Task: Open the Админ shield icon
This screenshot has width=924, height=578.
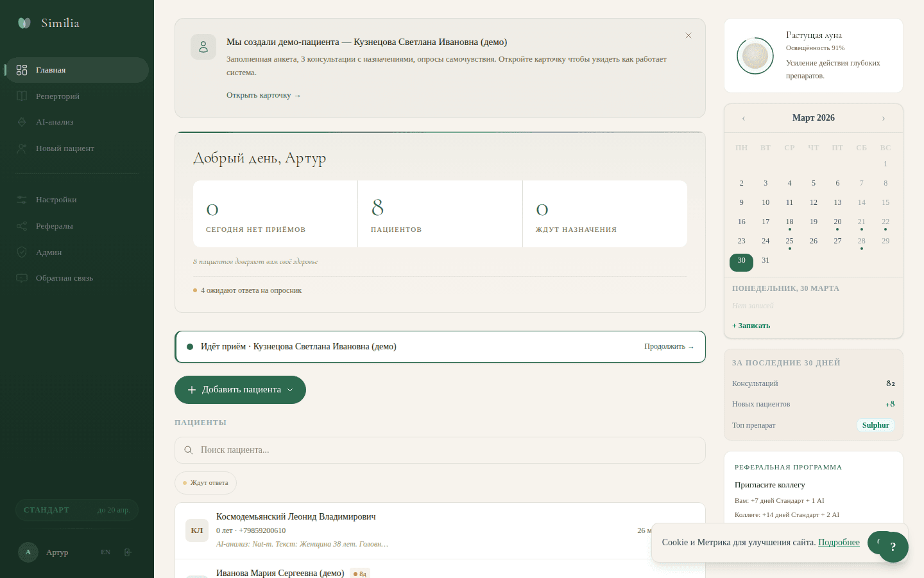Action: click(22, 252)
